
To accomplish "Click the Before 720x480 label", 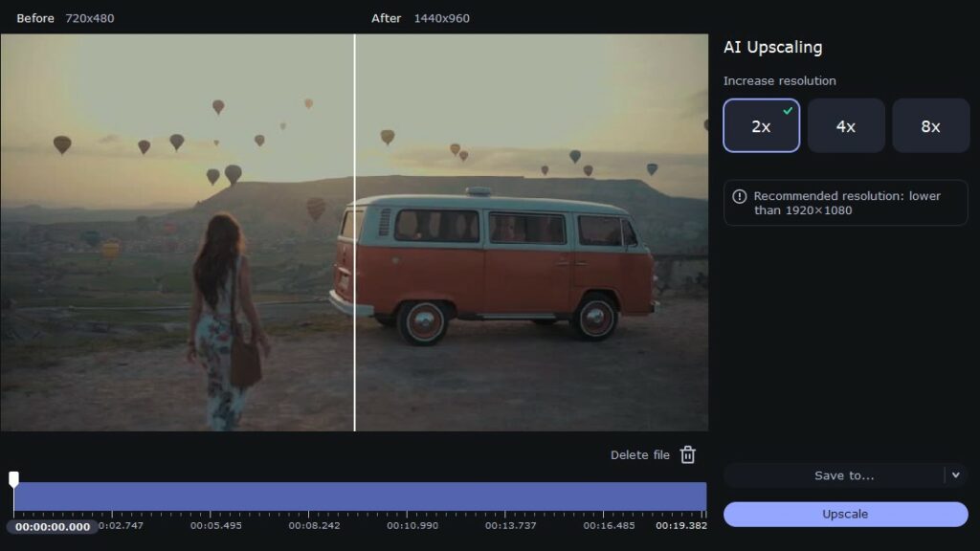I will click(x=65, y=18).
